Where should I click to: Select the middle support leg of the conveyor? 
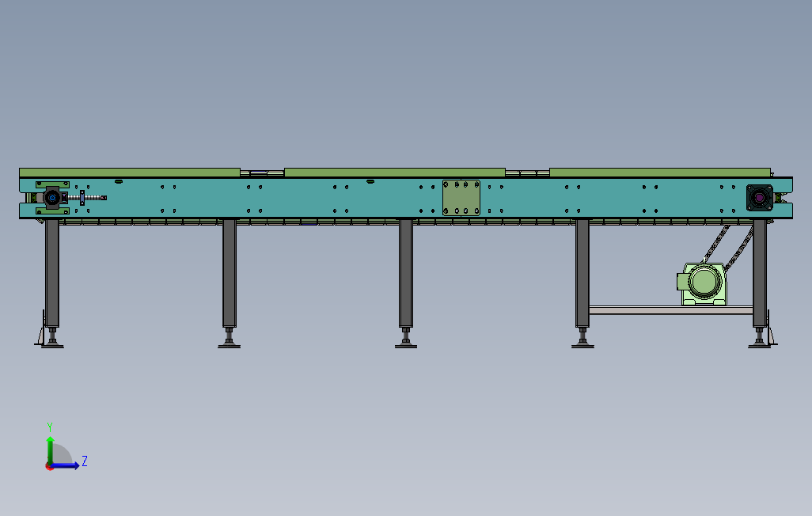tap(406, 273)
